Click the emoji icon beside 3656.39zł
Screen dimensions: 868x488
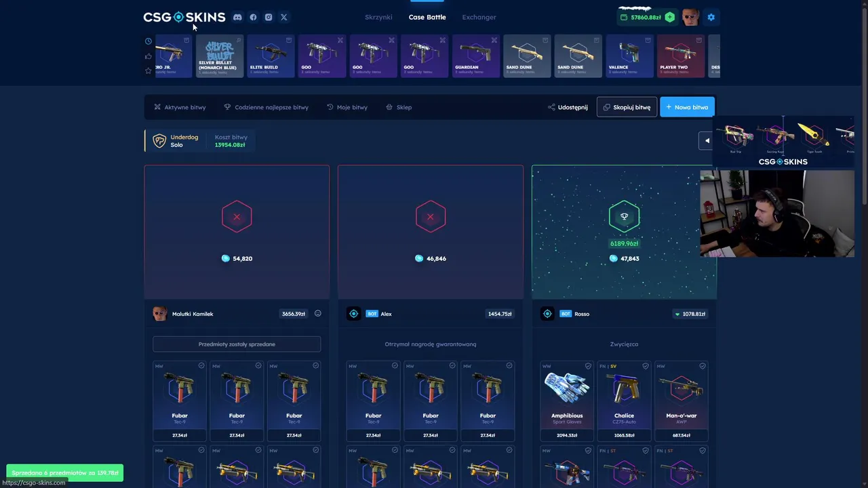tap(317, 313)
